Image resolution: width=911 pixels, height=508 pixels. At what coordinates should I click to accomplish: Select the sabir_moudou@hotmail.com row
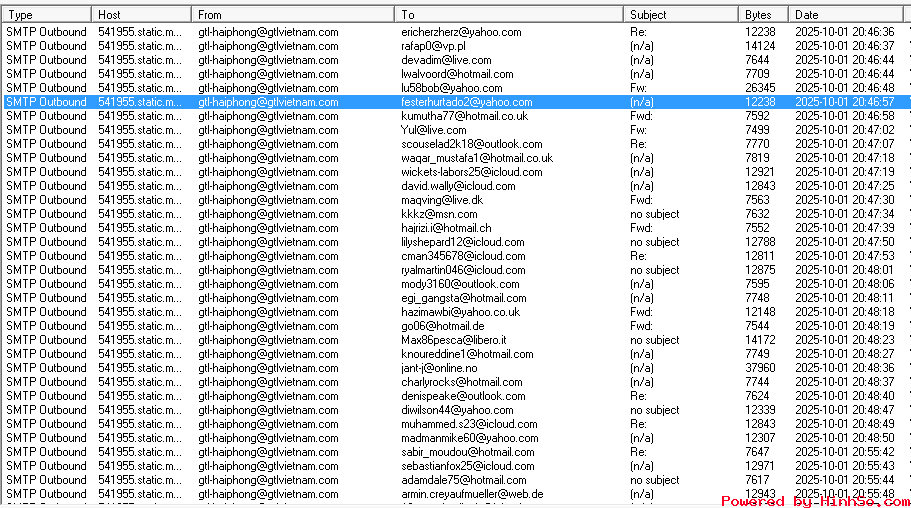467,452
